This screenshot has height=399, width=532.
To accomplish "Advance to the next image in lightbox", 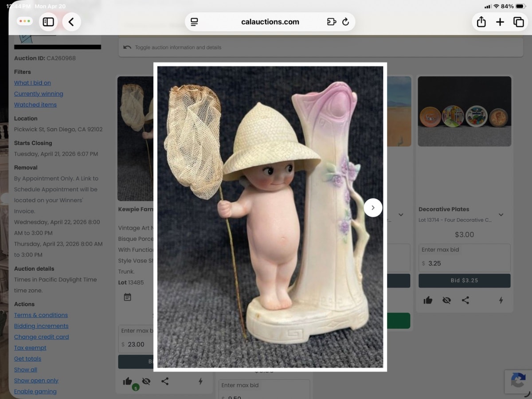I will (373, 207).
